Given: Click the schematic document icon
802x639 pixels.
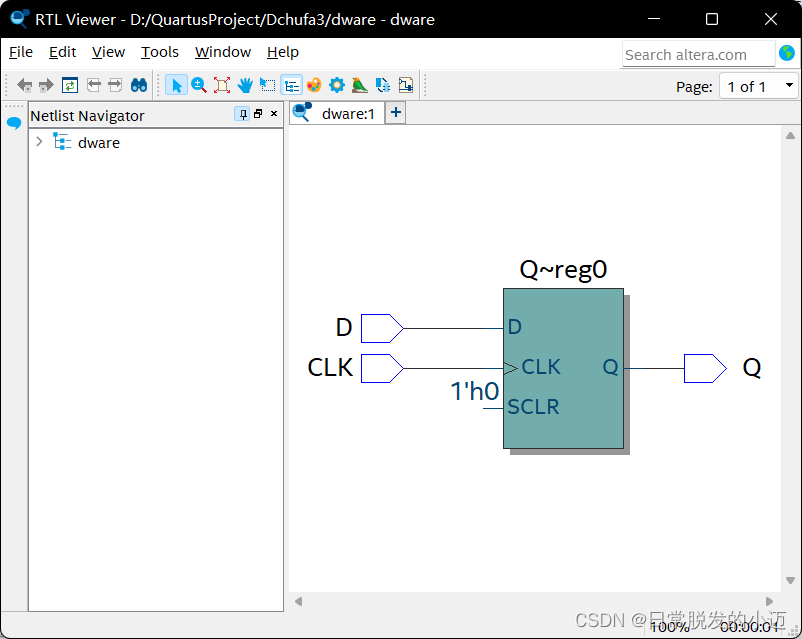Looking at the screenshot, I should point(406,85).
